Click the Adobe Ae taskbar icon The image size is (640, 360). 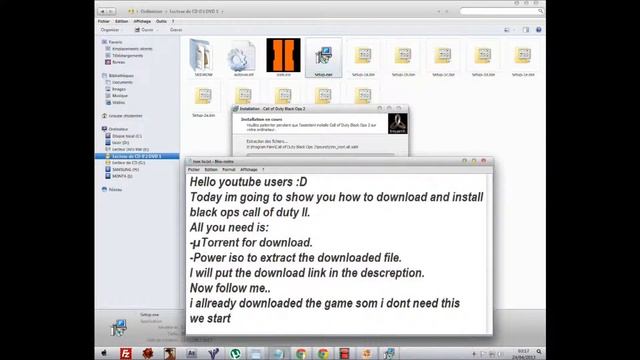(x=191, y=353)
